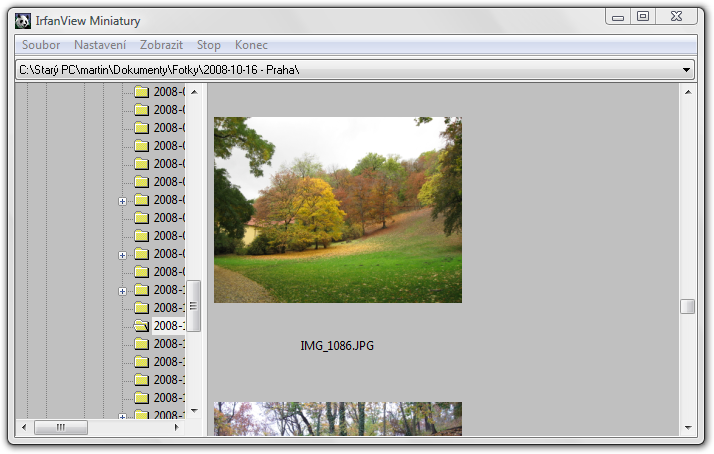The height and width of the screenshot is (454, 714).
Task: Click the folder tree horizontal scrollbar thumb
Action: tap(61, 427)
